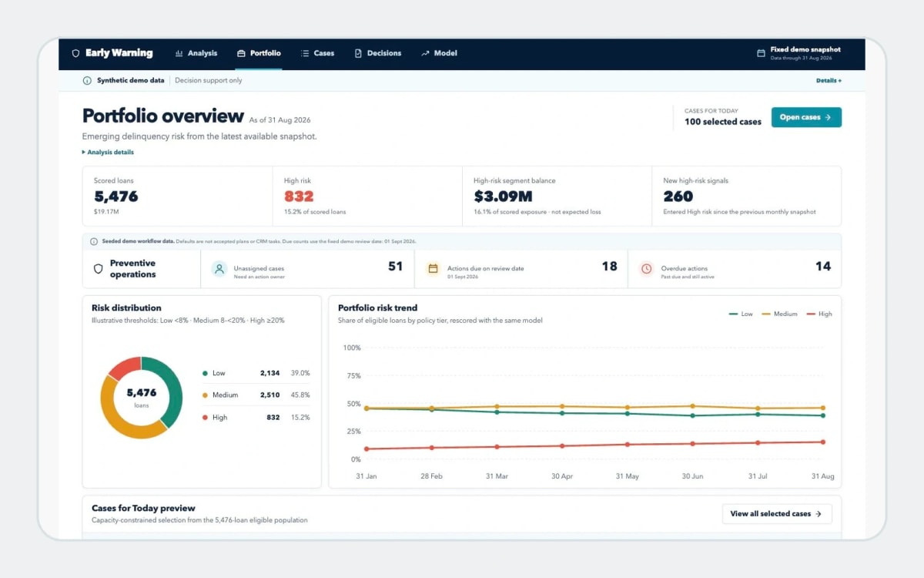The height and width of the screenshot is (578, 924).
Task: Click the info icon beside Synthetic demo data
Action: [87, 80]
